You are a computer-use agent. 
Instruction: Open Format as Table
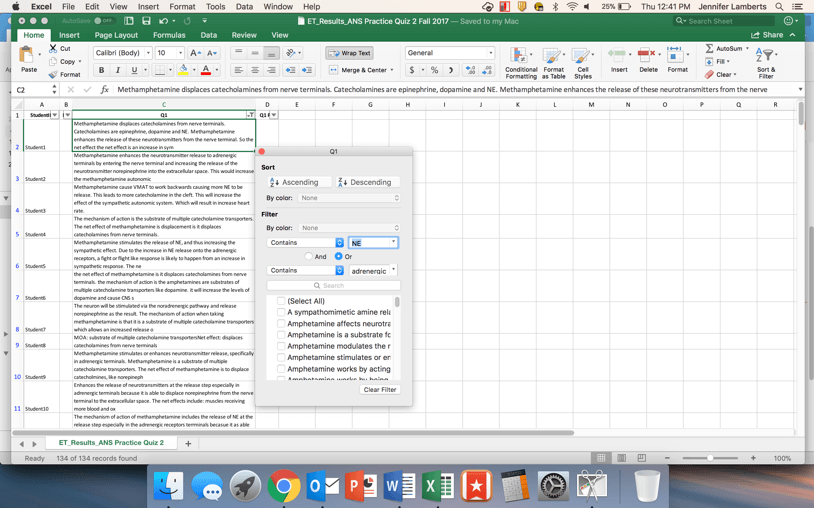pyautogui.click(x=553, y=63)
